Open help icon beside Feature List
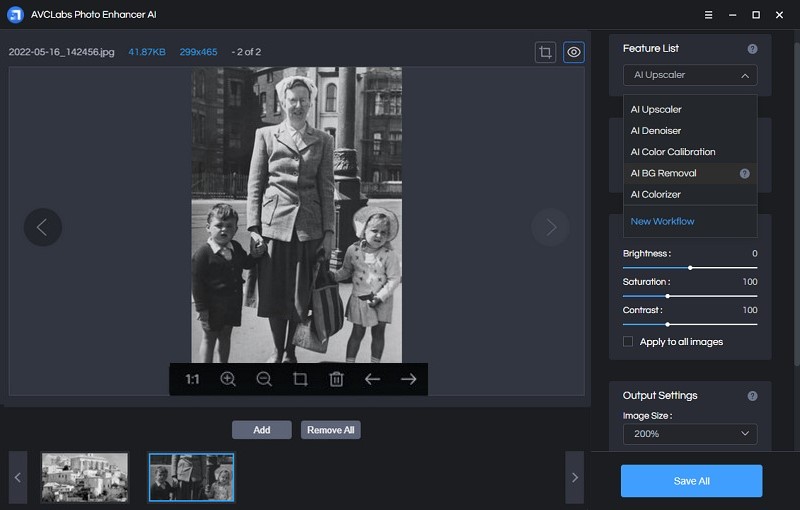 752,49
